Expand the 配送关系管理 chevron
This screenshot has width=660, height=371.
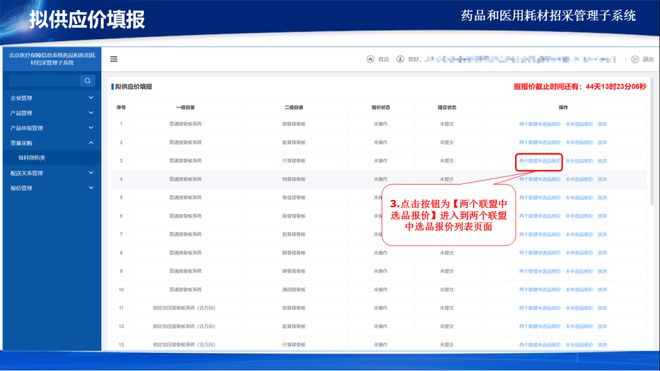pyautogui.click(x=91, y=173)
